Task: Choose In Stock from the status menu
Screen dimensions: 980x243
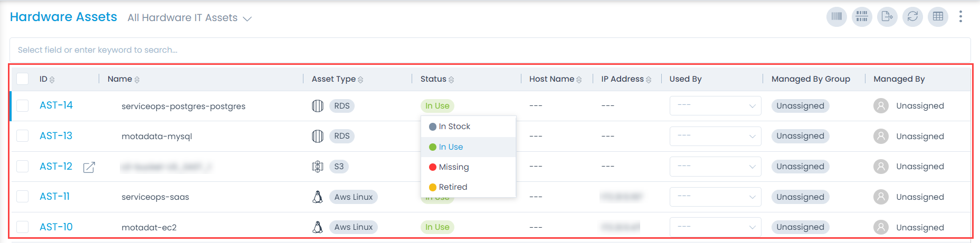Action: pos(454,127)
